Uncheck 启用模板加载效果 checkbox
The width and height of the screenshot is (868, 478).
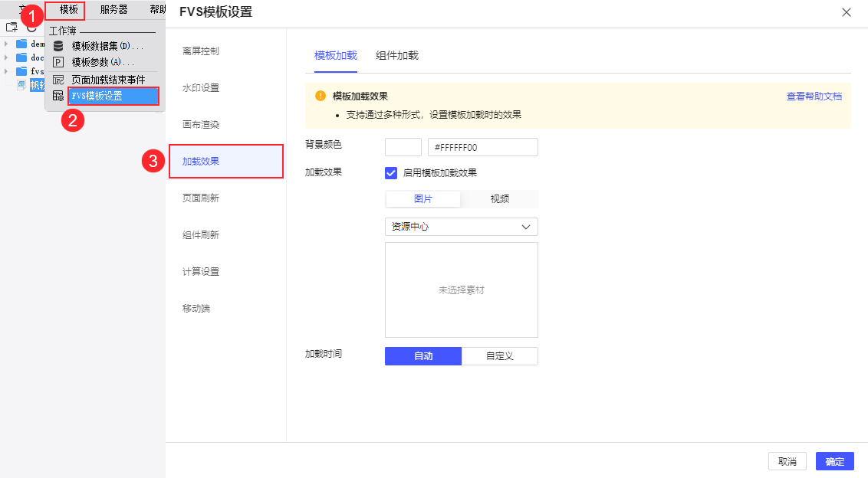coord(391,172)
